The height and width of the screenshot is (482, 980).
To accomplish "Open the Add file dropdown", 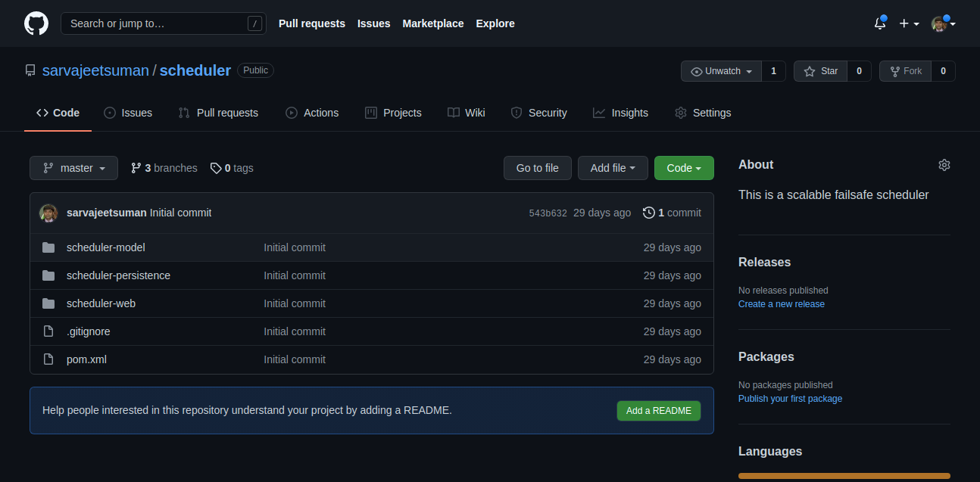I will [612, 168].
